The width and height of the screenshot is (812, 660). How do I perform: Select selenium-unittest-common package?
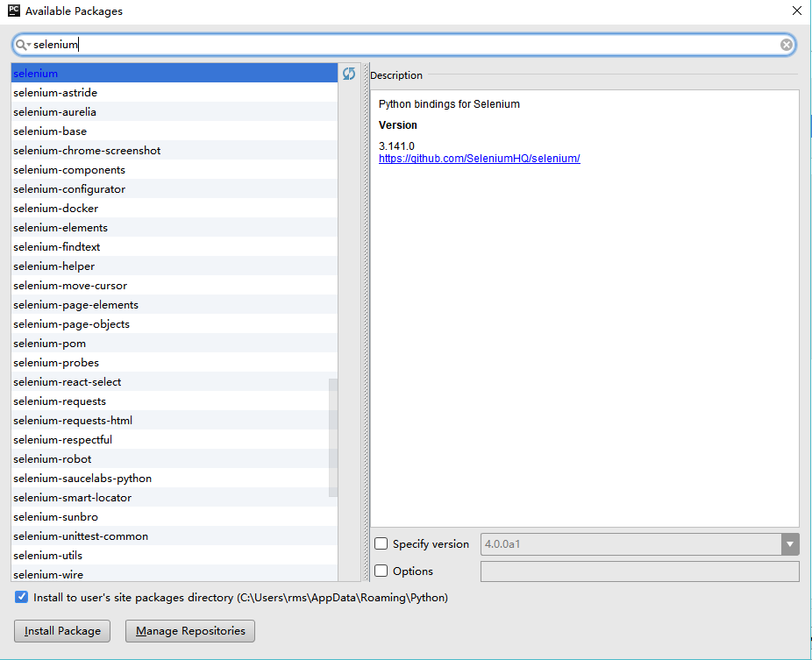click(x=175, y=536)
